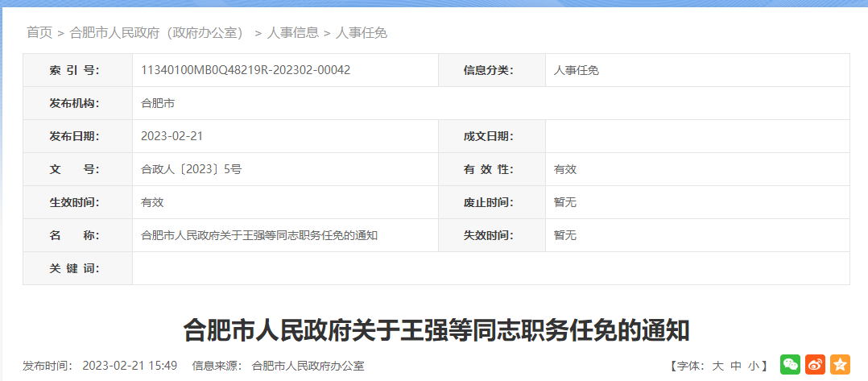Click document number 合政人〔2023〕5号
Viewport: 868px width, 381px height.
pos(192,169)
